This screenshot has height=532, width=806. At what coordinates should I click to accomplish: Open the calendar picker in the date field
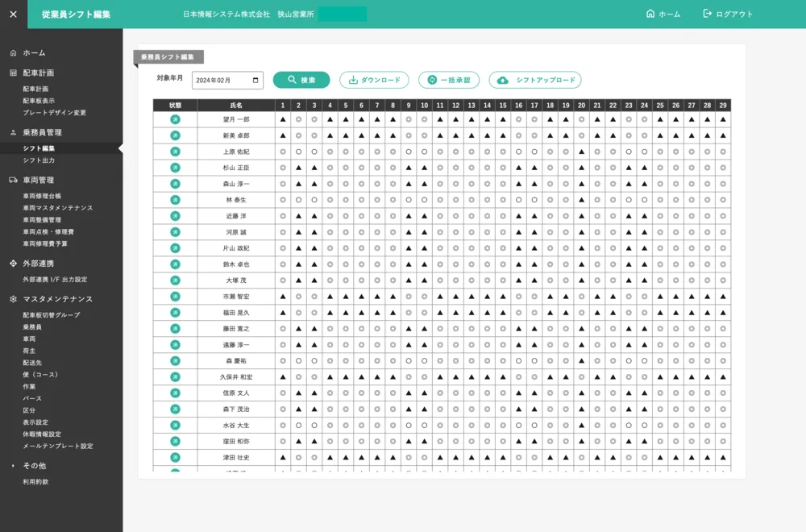pos(256,81)
